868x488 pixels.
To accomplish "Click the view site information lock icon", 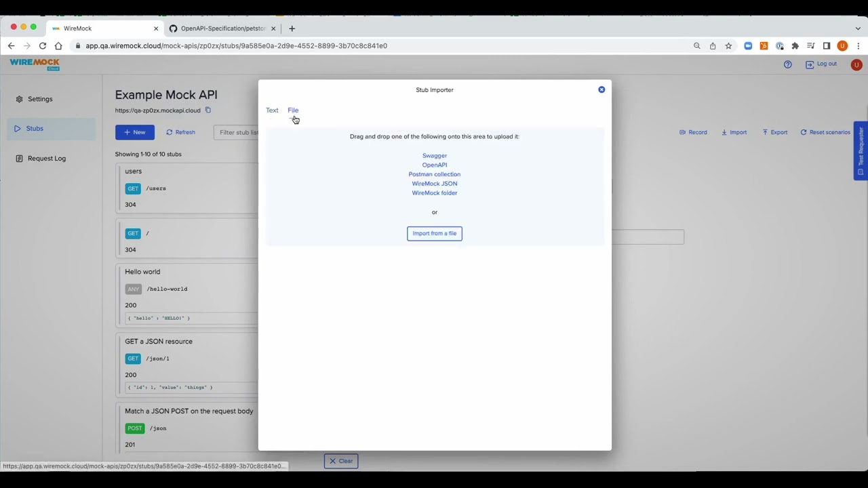I will [79, 46].
